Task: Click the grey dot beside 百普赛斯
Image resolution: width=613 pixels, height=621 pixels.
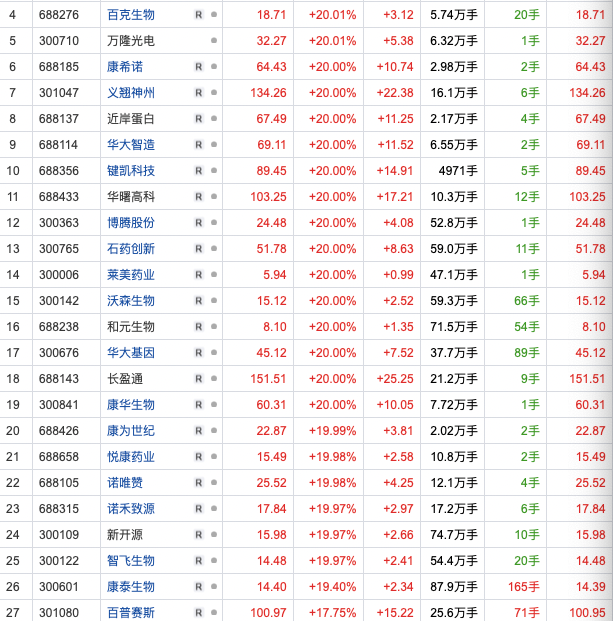Action: [214, 612]
